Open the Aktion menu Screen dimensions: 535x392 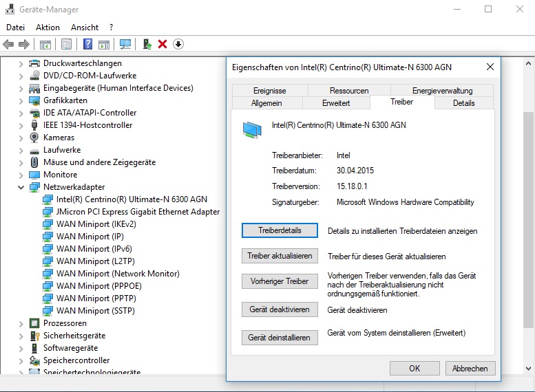point(48,28)
